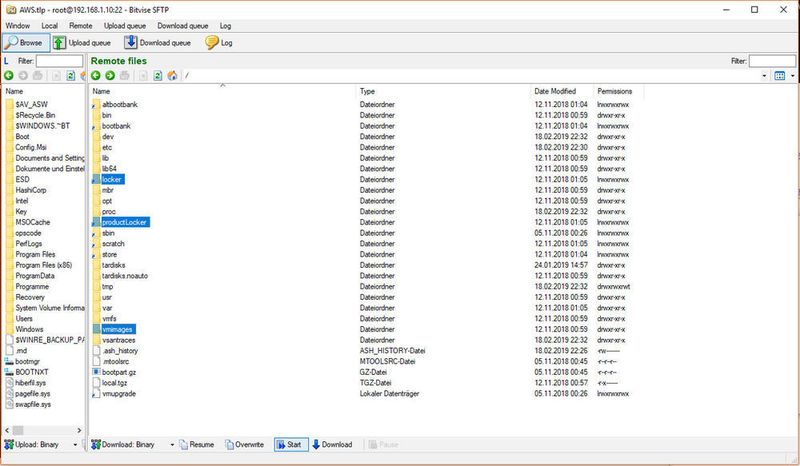Sort remote files by Date Modified column

point(562,91)
